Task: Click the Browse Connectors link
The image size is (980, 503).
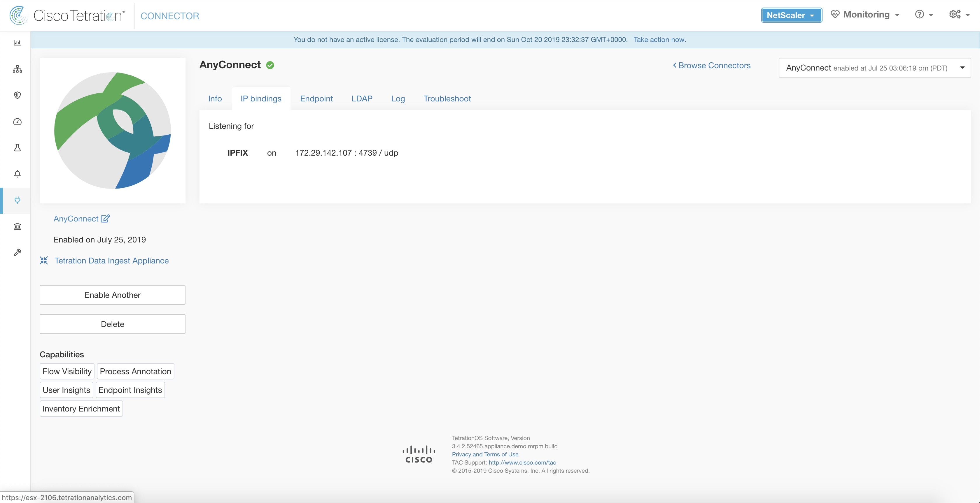Action: (x=711, y=65)
